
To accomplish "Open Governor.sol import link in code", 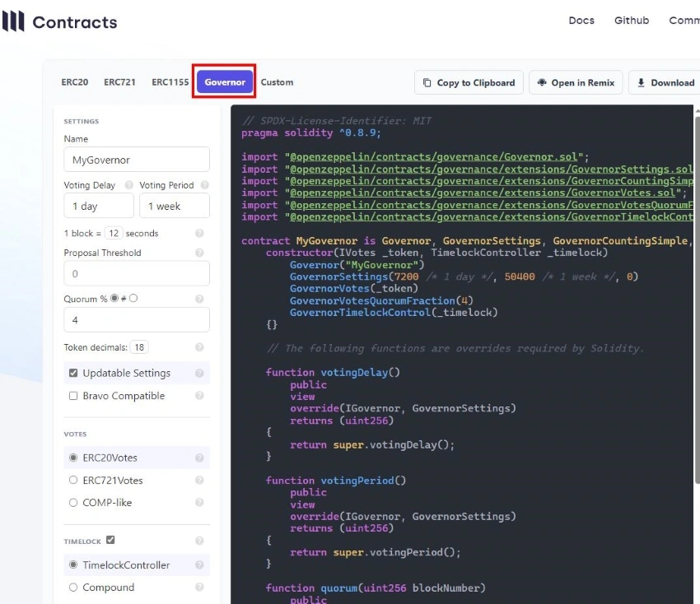I will [x=434, y=157].
